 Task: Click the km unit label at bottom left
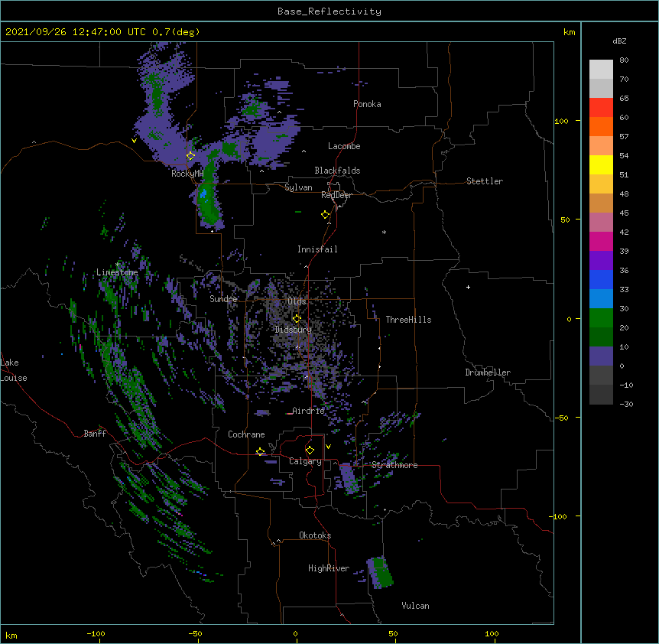(x=11, y=635)
